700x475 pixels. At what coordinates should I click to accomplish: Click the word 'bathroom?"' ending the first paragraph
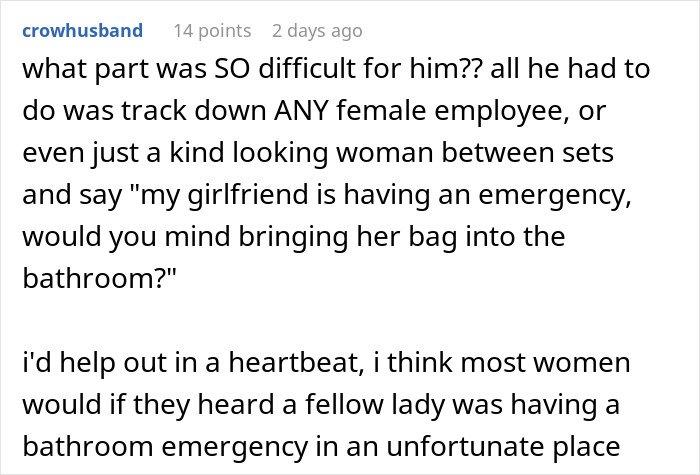click(x=100, y=278)
